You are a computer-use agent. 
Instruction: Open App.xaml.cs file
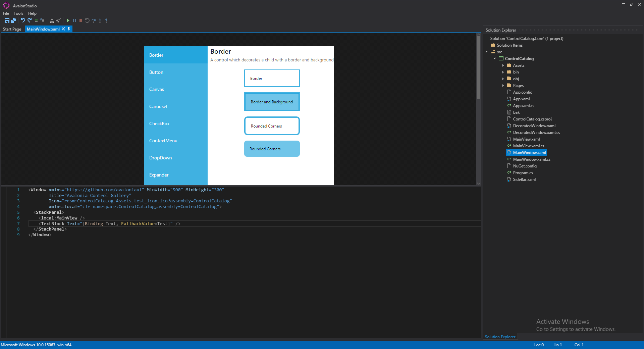(521, 106)
